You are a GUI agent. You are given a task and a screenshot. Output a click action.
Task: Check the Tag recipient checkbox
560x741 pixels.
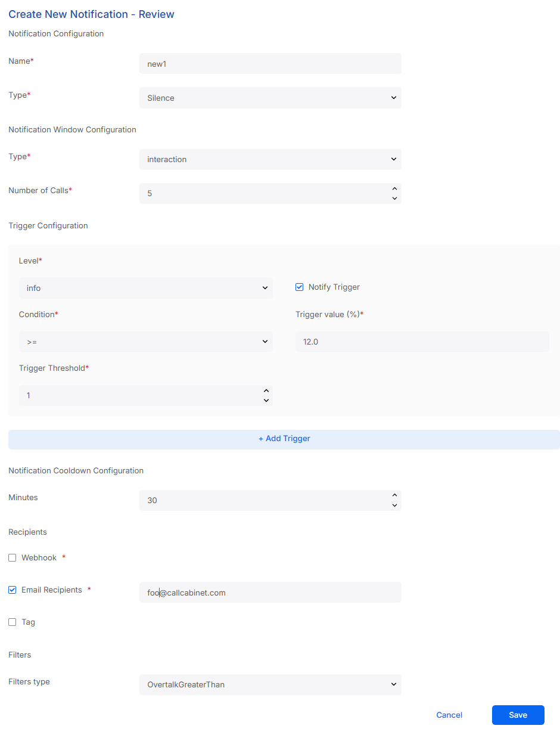click(13, 622)
